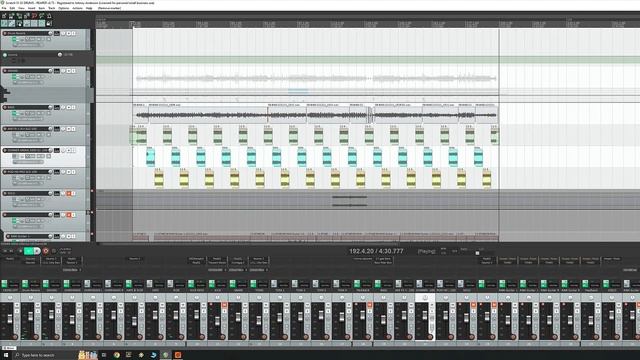640x360 pixels.
Task: Click the Go to End transport button
Action: pos(11,251)
